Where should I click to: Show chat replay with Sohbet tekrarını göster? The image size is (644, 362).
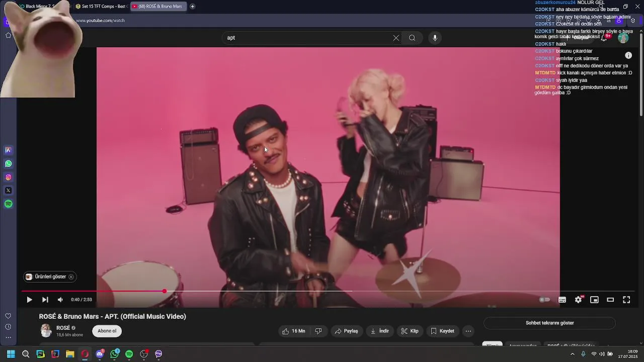(549, 323)
